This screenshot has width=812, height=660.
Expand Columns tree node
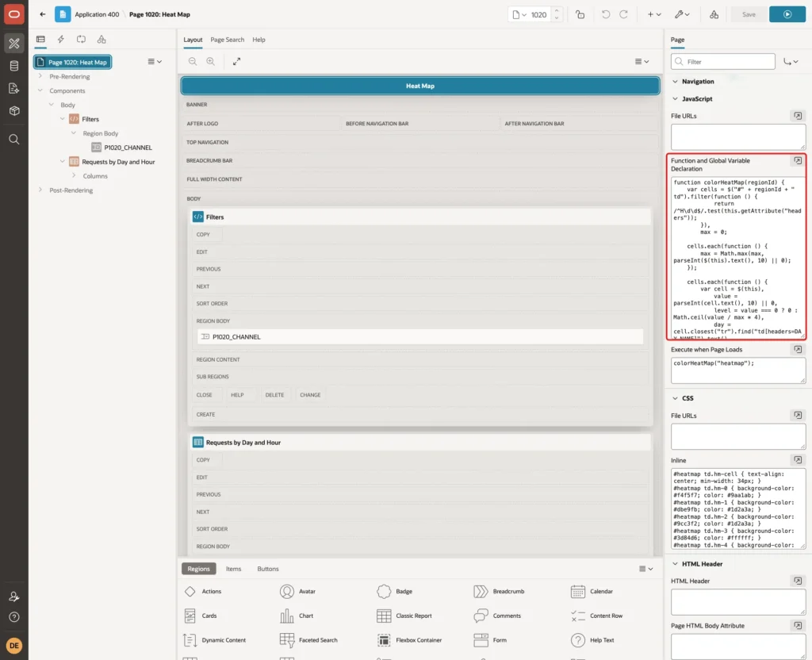coord(74,175)
